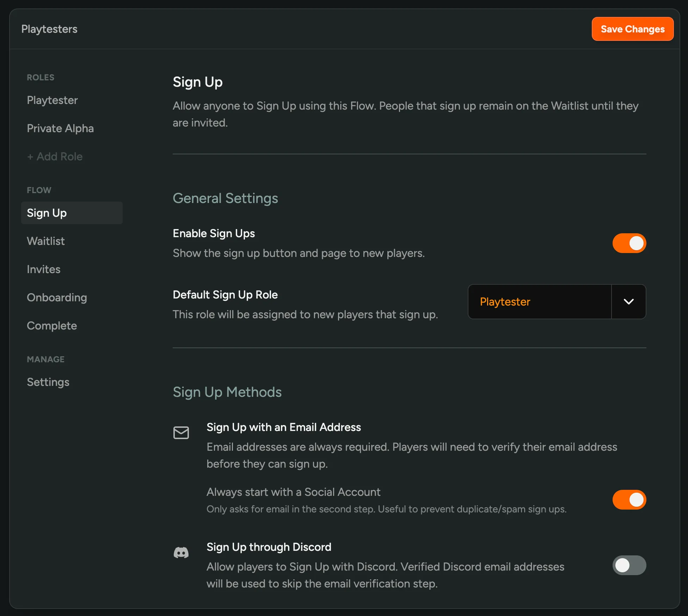Navigate to the Complete flow step
Image resolution: width=688 pixels, height=616 pixels.
[x=52, y=326]
